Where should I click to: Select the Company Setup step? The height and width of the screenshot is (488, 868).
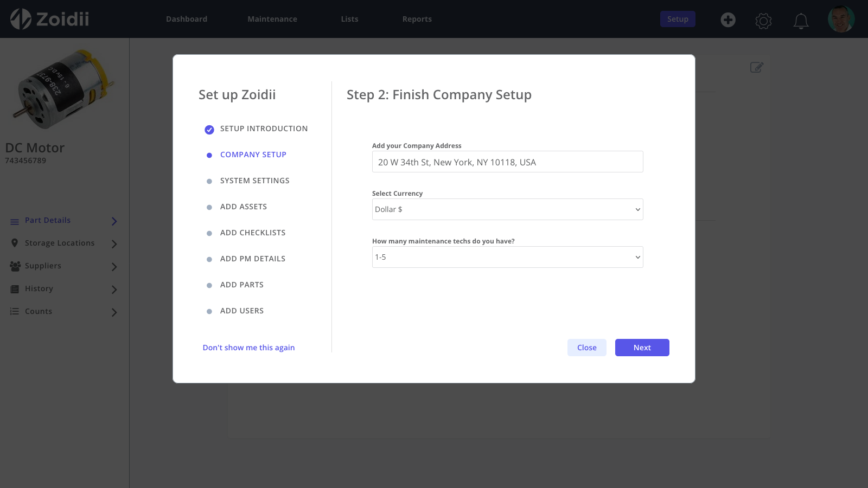point(253,155)
